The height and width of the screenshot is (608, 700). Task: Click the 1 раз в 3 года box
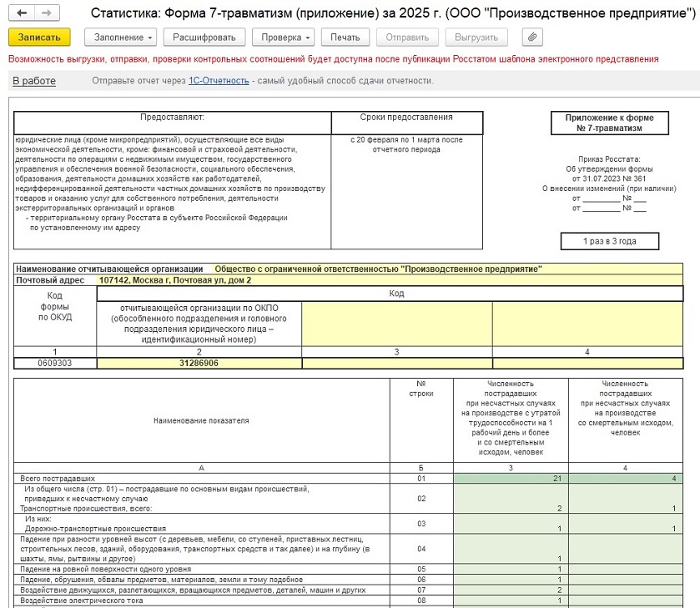(x=609, y=241)
